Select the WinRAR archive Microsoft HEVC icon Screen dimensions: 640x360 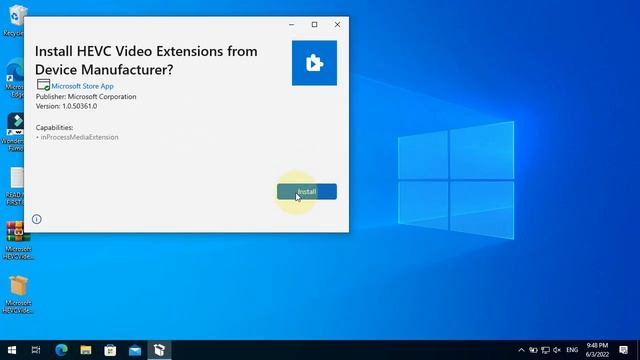click(x=18, y=240)
